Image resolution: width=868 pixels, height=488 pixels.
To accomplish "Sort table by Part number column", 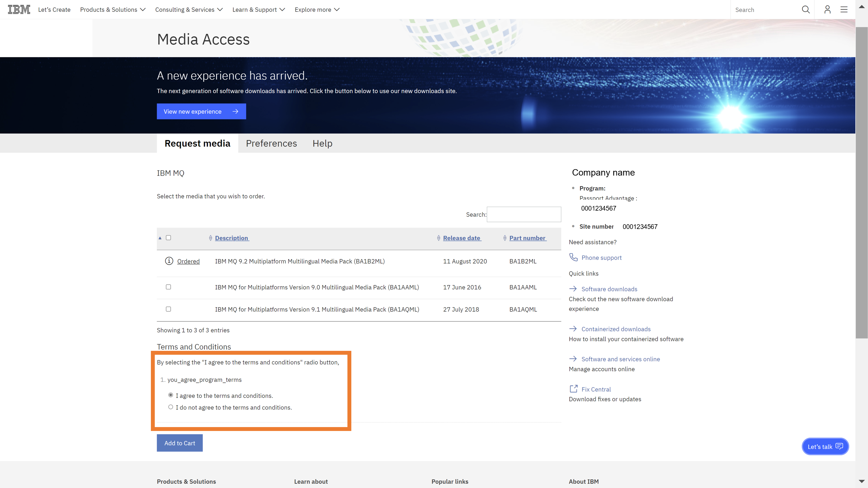I will click(x=528, y=238).
